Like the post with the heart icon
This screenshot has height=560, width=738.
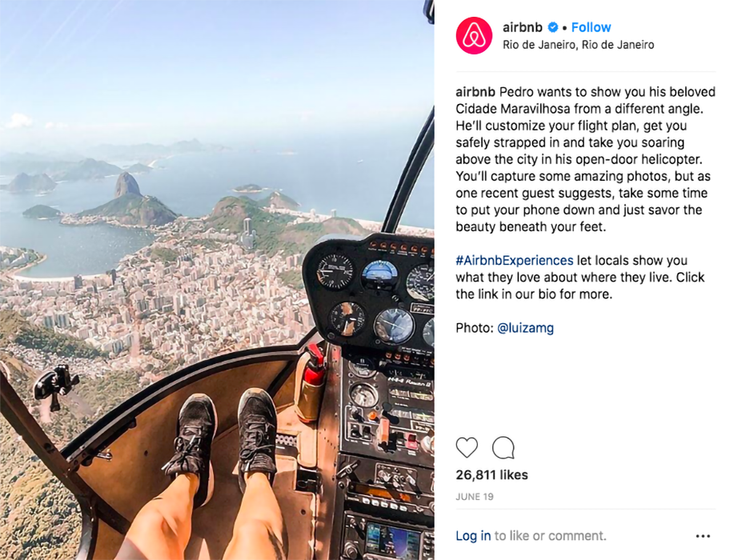467,447
